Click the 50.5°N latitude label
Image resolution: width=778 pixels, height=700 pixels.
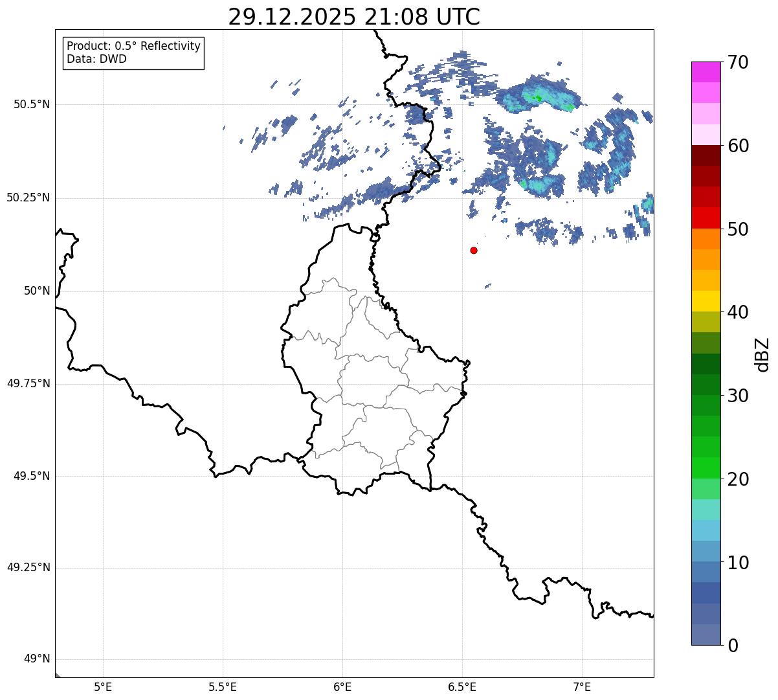click(32, 104)
